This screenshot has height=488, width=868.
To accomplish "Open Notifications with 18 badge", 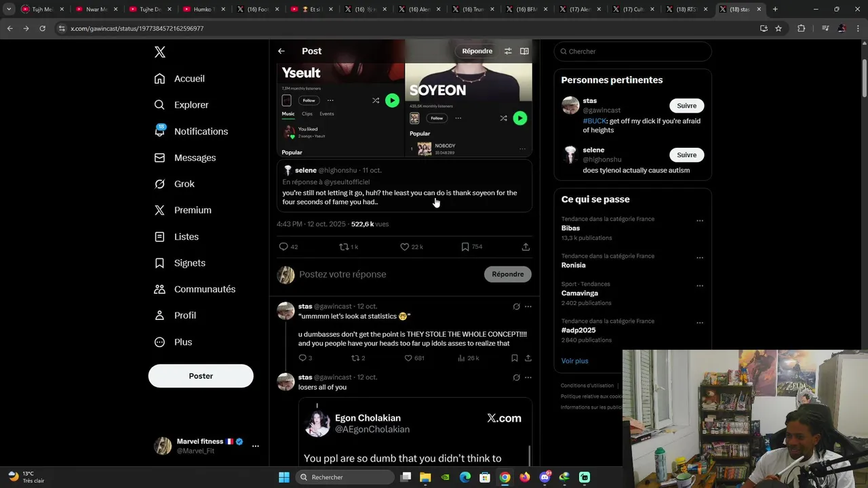I will 191,131.
